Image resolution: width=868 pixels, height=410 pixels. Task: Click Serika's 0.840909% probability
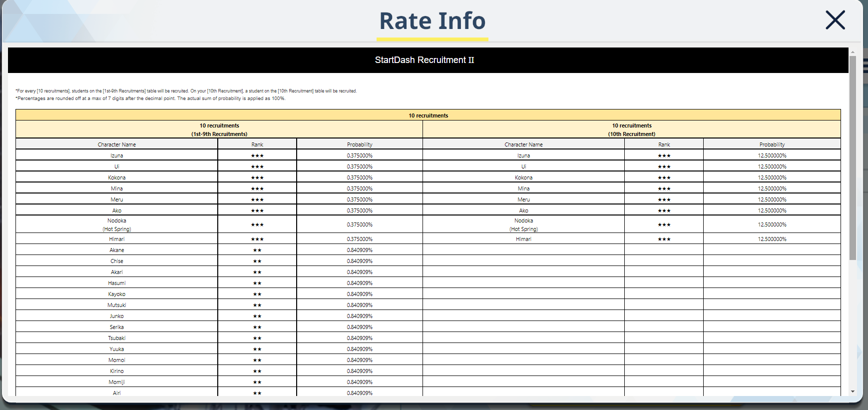pyautogui.click(x=360, y=327)
